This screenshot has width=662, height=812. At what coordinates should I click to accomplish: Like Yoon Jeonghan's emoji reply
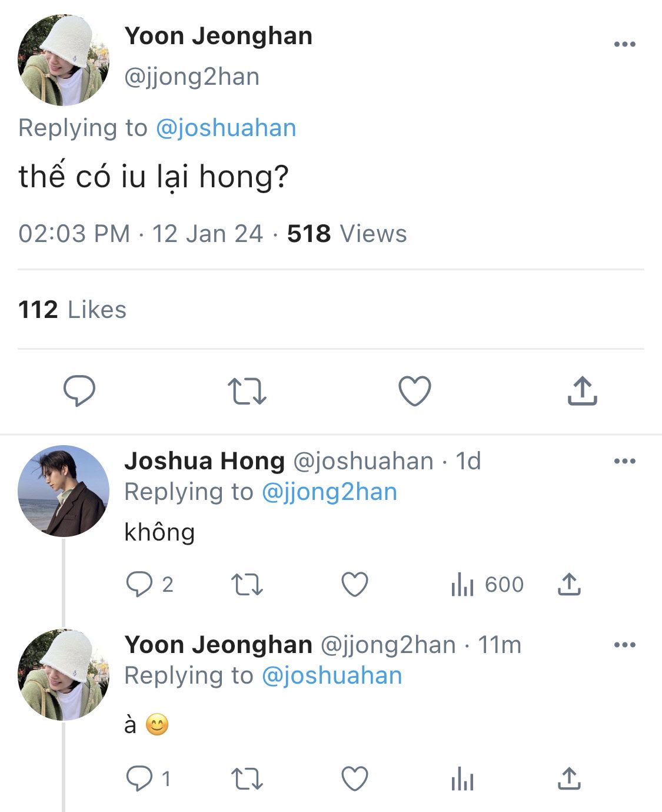point(355,779)
